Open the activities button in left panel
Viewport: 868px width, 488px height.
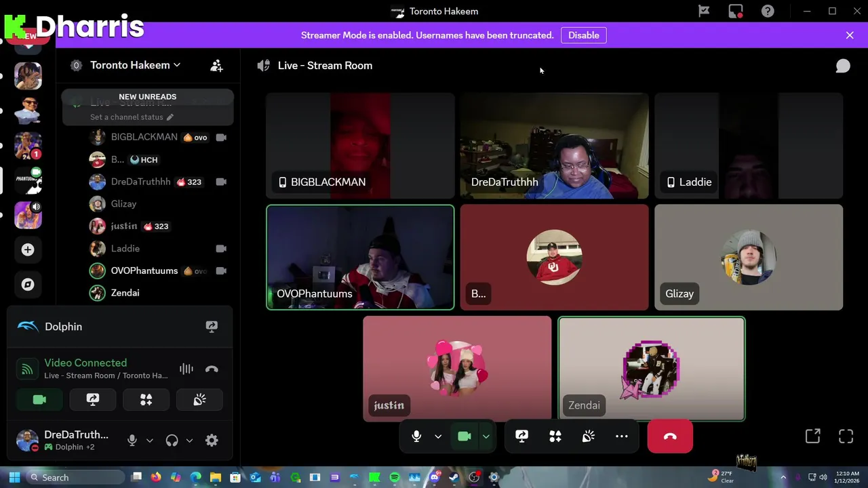pyautogui.click(x=146, y=400)
